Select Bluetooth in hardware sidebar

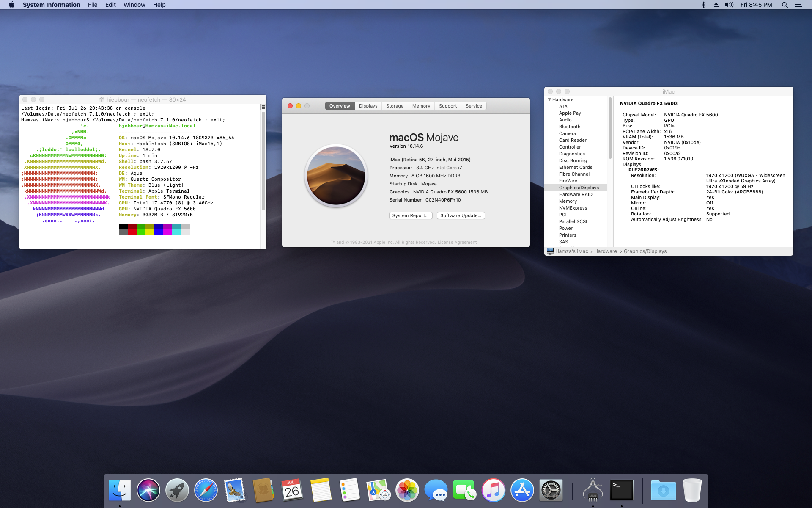click(x=570, y=127)
